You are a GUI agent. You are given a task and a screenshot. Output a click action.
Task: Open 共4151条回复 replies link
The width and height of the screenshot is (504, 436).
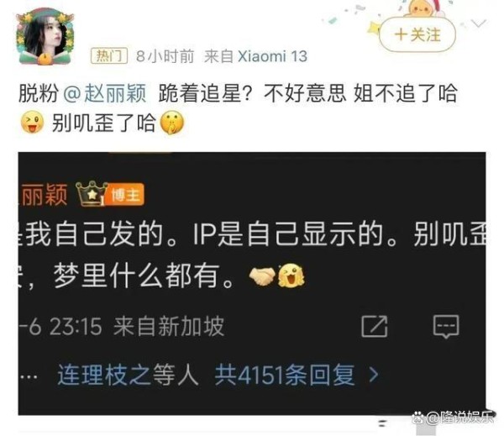[285, 375]
